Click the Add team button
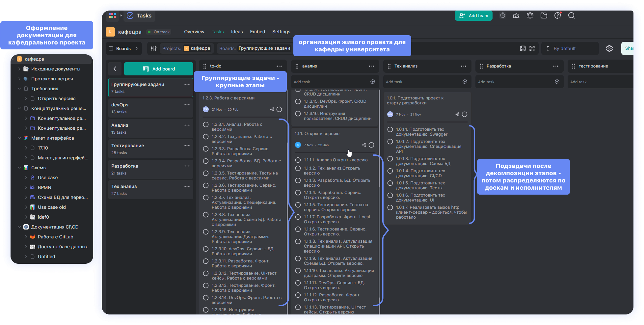The height and width of the screenshot is (325, 644). 473,15
